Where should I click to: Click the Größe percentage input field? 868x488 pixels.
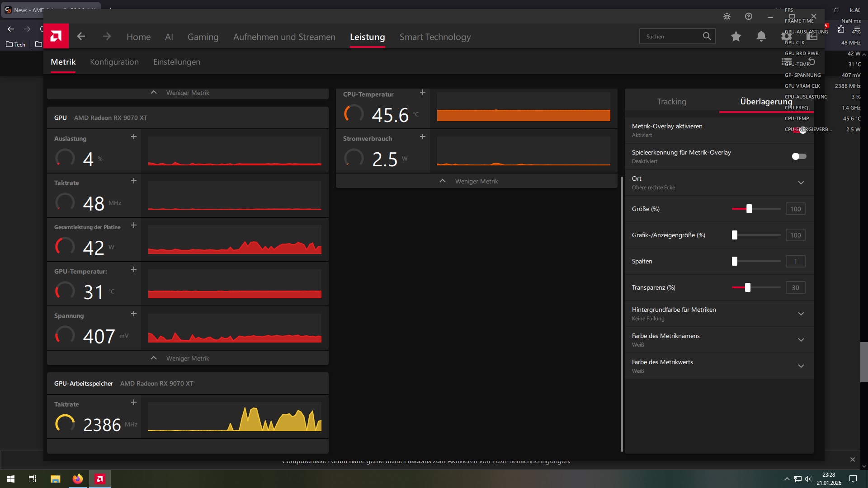pos(795,209)
